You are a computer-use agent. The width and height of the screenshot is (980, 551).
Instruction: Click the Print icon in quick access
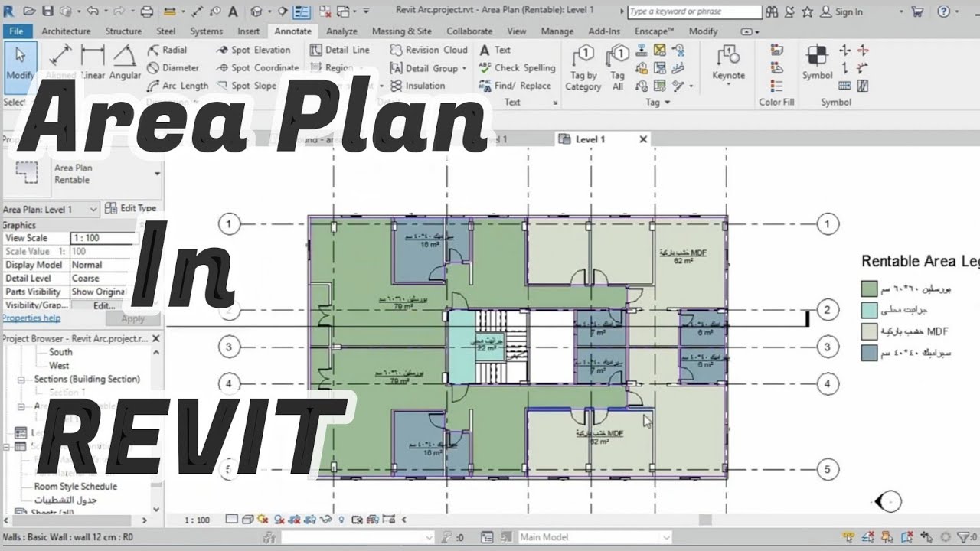tap(146, 11)
